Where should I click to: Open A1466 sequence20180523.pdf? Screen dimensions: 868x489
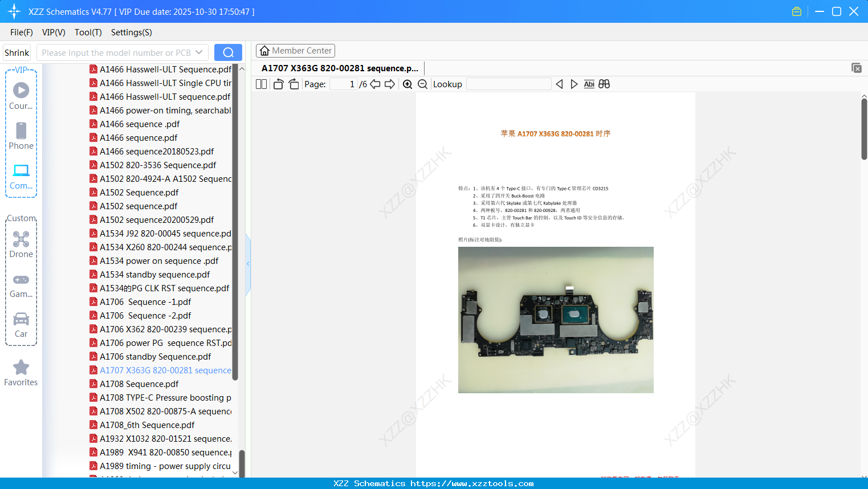tap(152, 152)
